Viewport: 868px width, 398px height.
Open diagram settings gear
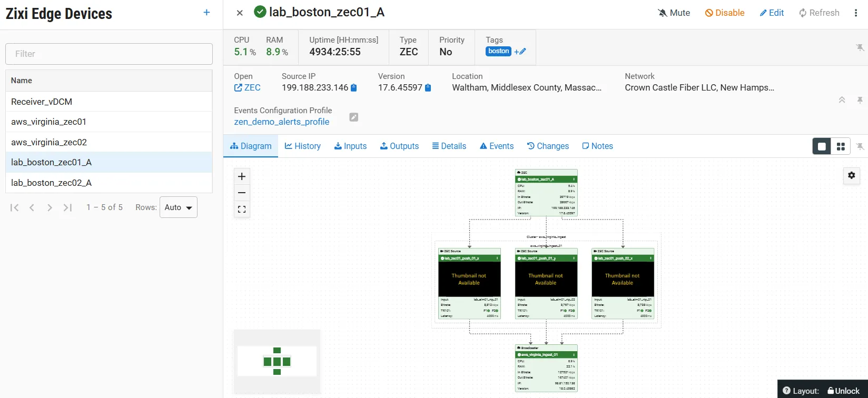click(x=852, y=175)
